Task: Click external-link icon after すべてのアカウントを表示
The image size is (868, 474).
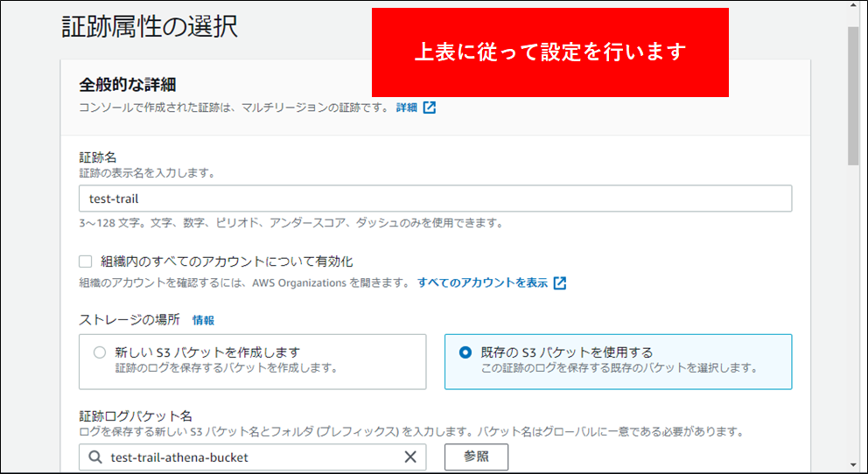Action: tap(560, 282)
